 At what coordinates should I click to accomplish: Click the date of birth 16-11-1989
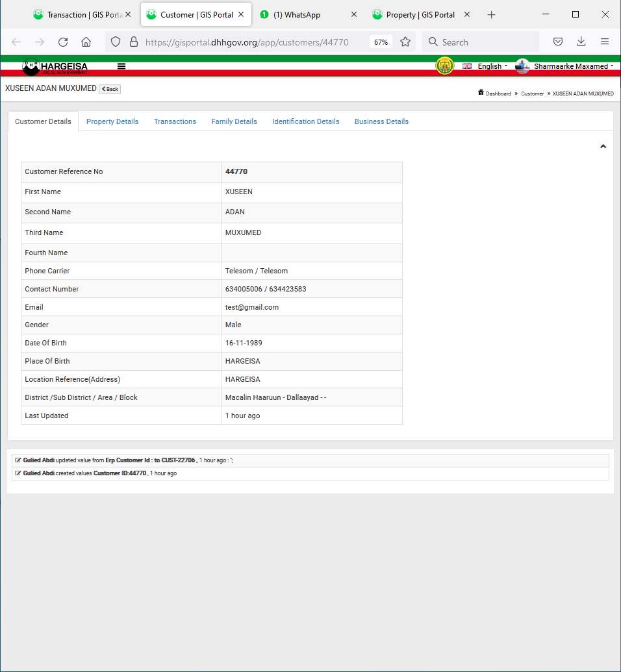click(x=244, y=343)
